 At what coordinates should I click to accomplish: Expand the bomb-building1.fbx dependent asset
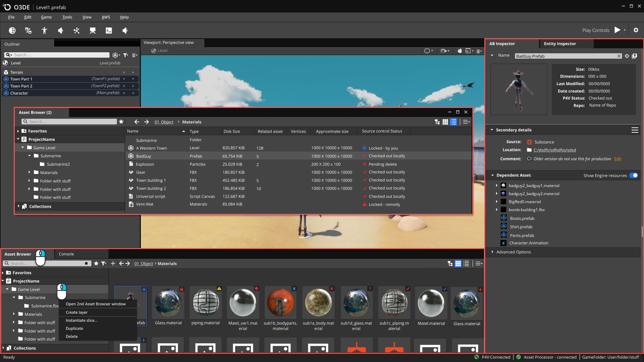pos(497,209)
